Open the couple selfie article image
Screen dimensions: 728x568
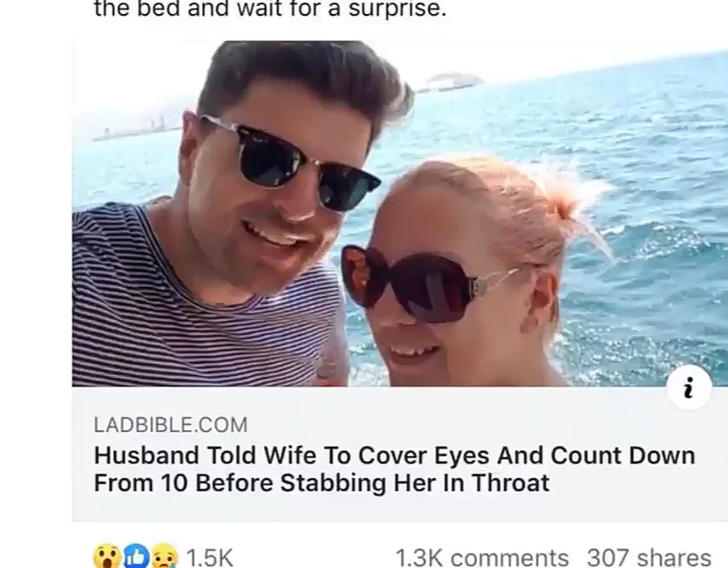click(400, 214)
